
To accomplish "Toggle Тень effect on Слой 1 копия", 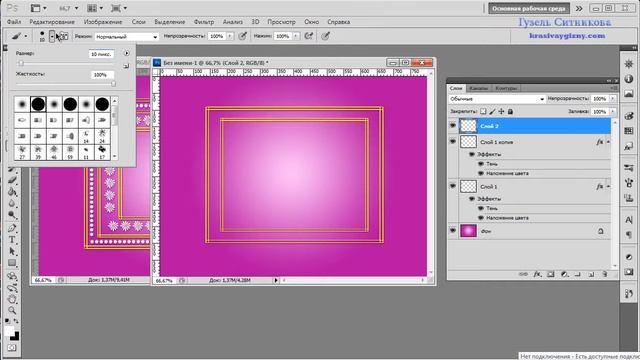I will (480, 164).
